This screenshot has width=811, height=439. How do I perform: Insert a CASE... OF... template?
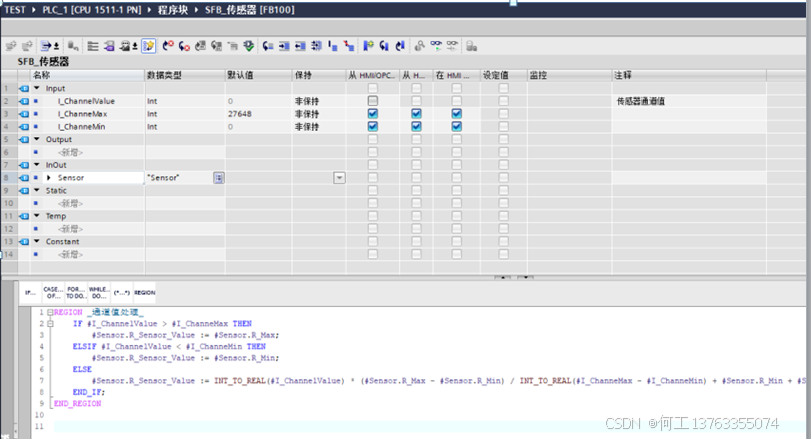coord(53,293)
